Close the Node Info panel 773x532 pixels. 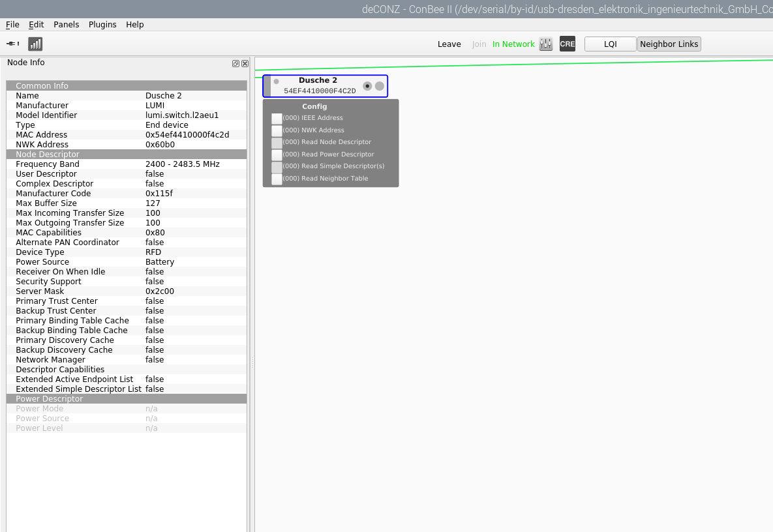245,63
